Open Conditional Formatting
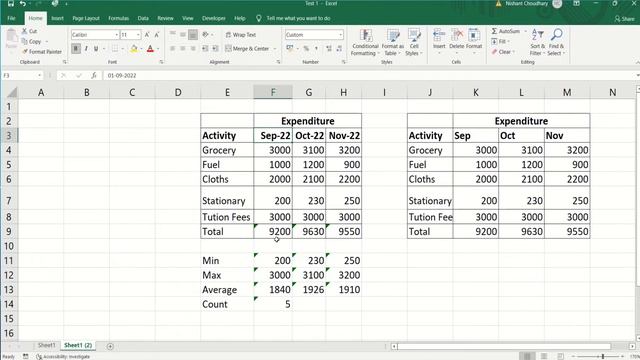The height and width of the screenshot is (360, 640). click(365, 42)
